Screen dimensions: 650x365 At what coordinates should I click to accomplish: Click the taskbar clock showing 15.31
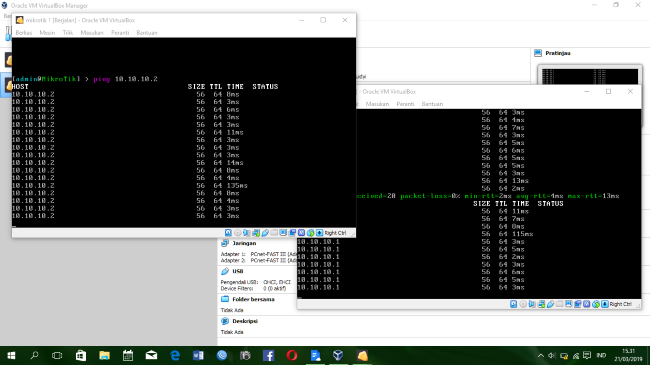[x=628, y=355]
